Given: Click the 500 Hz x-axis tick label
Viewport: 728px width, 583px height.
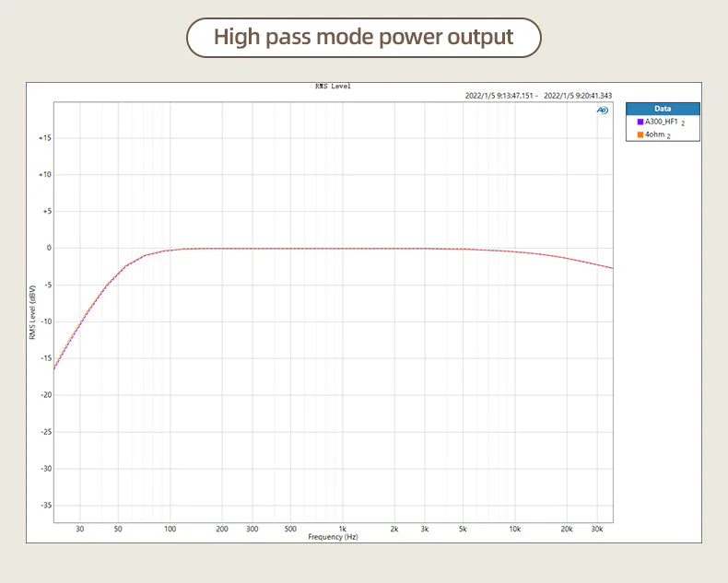Looking at the screenshot, I should [x=290, y=529].
